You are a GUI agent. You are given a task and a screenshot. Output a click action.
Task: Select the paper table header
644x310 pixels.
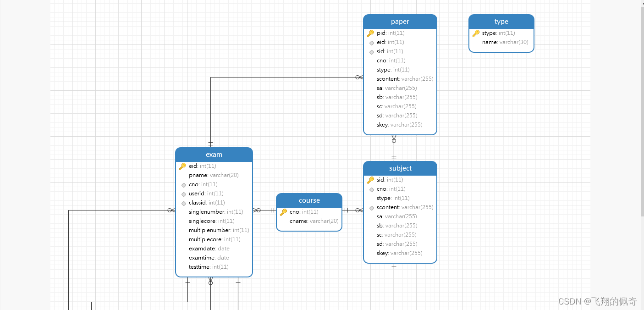point(400,22)
